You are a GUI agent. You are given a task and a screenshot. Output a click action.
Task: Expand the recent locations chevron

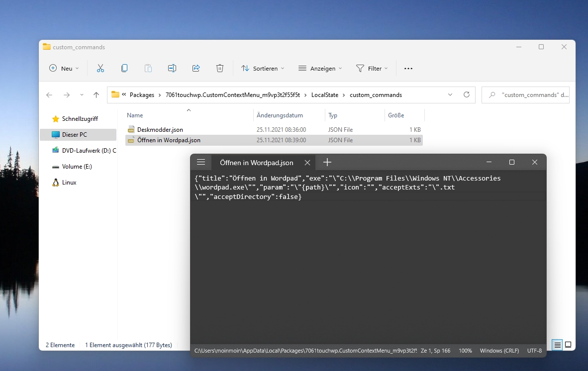tap(82, 95)
